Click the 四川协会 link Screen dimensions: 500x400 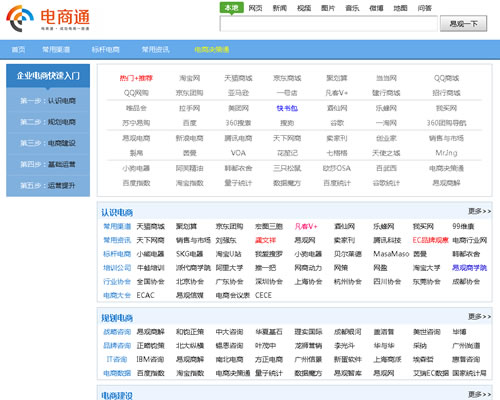(x=387, y=281)
